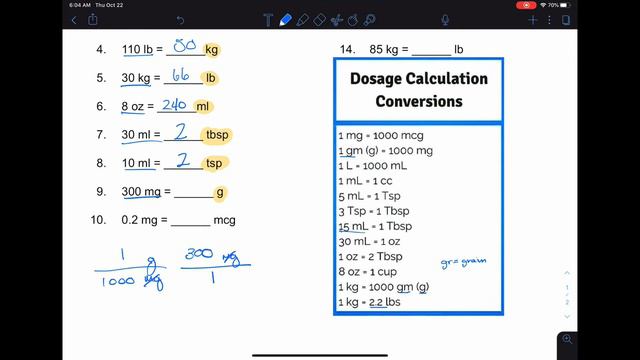Viewport: 640px width, 360px height.
Task: Go back with the left chevron
Action: click(74, 20)
